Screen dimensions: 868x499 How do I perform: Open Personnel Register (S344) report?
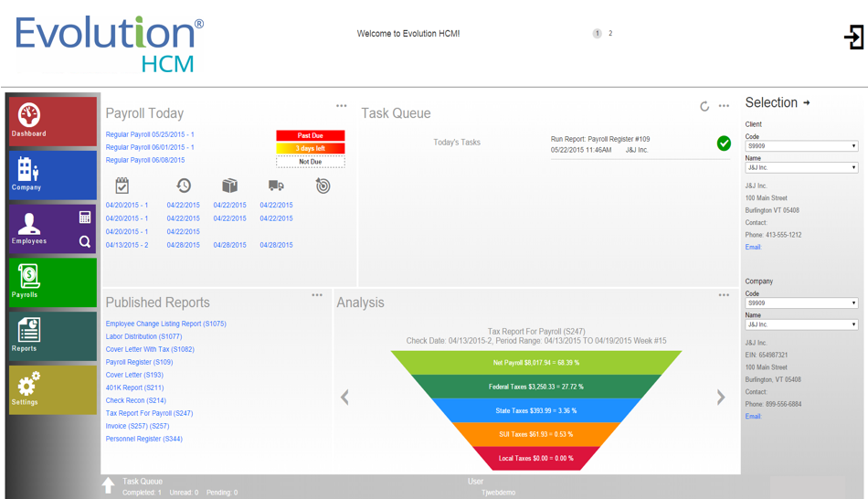tap(144, 439)
